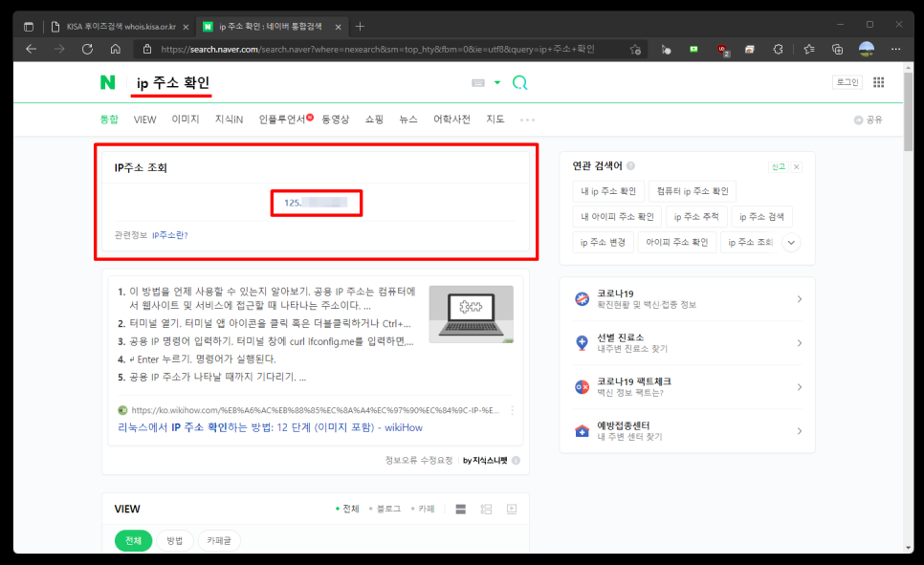
Task: Select the 블로그 VIEW filter option
Action: tap(385, 509)
